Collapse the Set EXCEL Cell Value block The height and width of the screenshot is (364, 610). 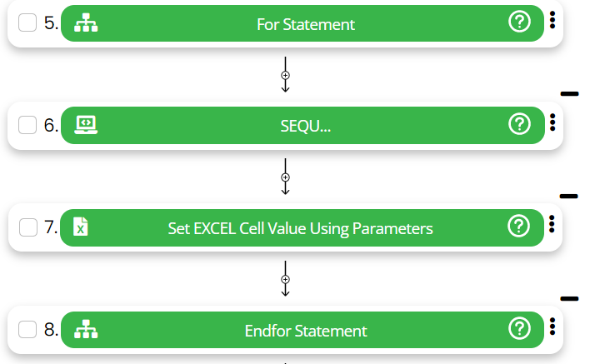pyautogui.click(x=569, y=196)
